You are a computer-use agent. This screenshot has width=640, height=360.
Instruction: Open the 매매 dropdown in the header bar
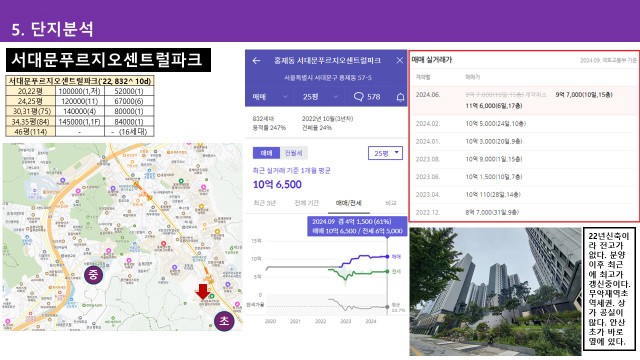tap(270, 97)
